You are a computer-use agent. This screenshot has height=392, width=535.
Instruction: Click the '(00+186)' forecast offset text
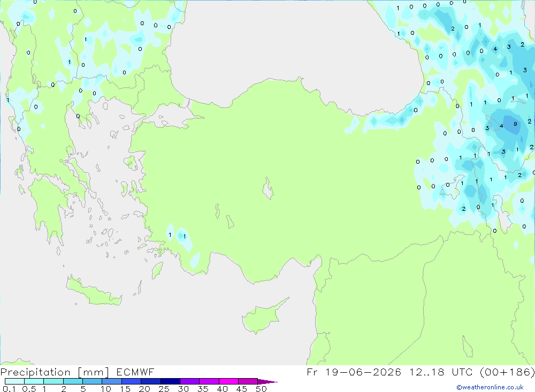coord(507,372)
